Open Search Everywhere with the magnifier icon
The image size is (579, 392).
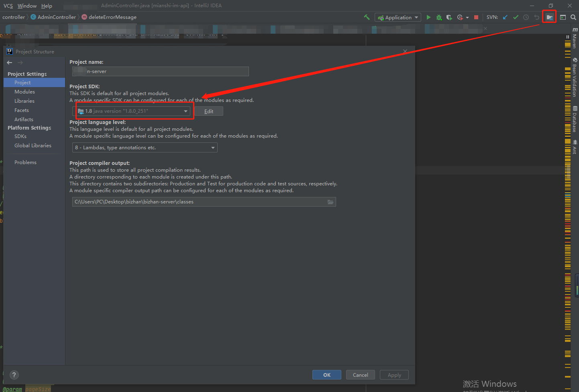point(573,17)
